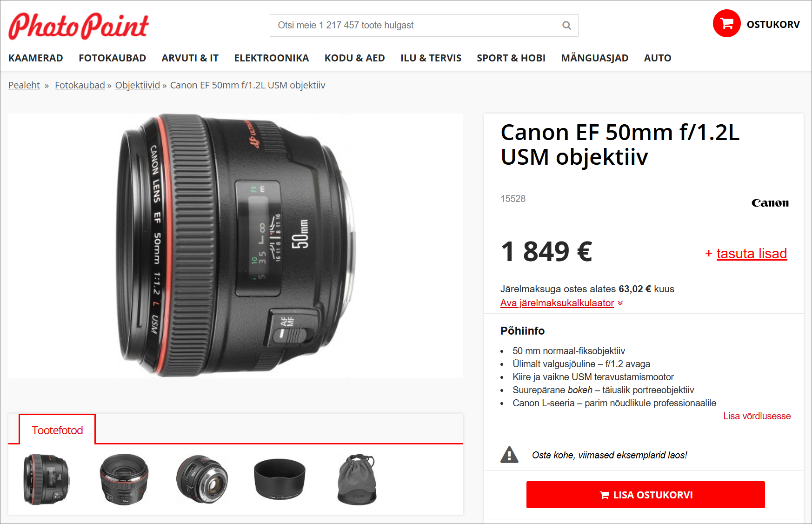Open the FOTOKAUBAD menu
This screenshot has width=812, height=524.
pyautogui.click(x=113, y=58)
